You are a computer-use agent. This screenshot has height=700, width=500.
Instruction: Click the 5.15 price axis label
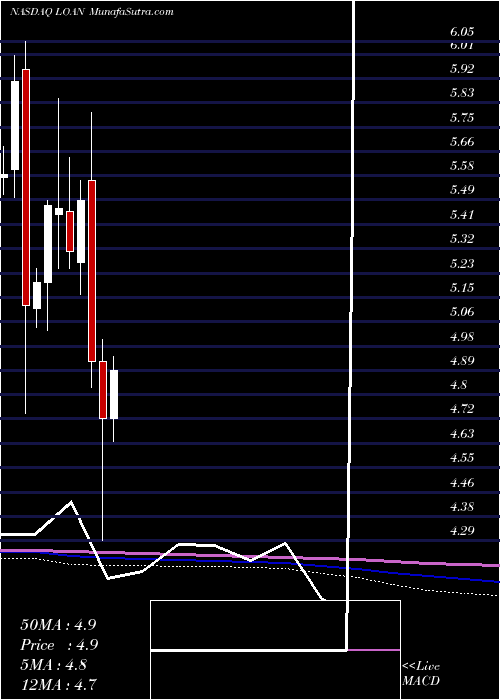(462, 287)
